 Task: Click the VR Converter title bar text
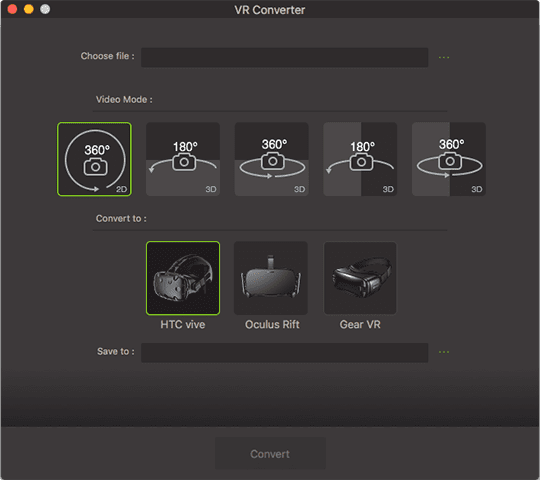[270, 10]
